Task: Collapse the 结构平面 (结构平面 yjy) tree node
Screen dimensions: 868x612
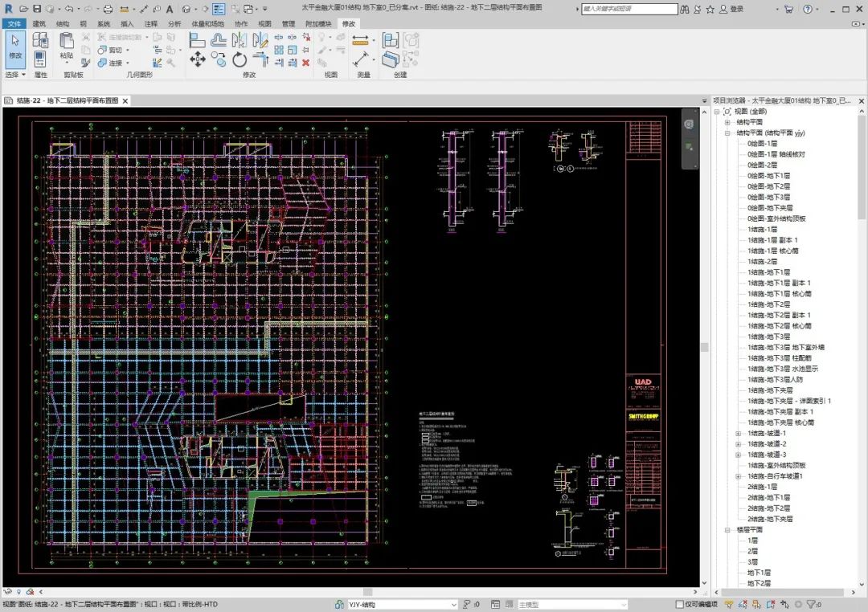Action: [727, 133]
